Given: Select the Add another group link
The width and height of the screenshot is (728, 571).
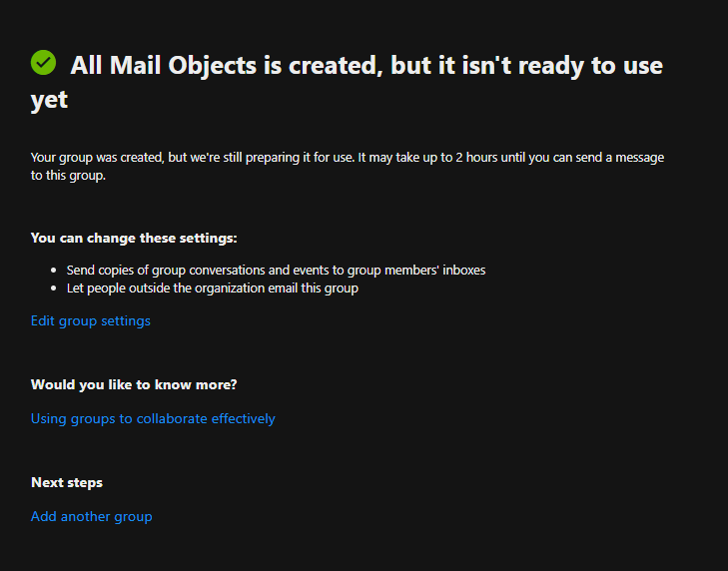Looking at the screenshot, I should click(x=92, y=516).
